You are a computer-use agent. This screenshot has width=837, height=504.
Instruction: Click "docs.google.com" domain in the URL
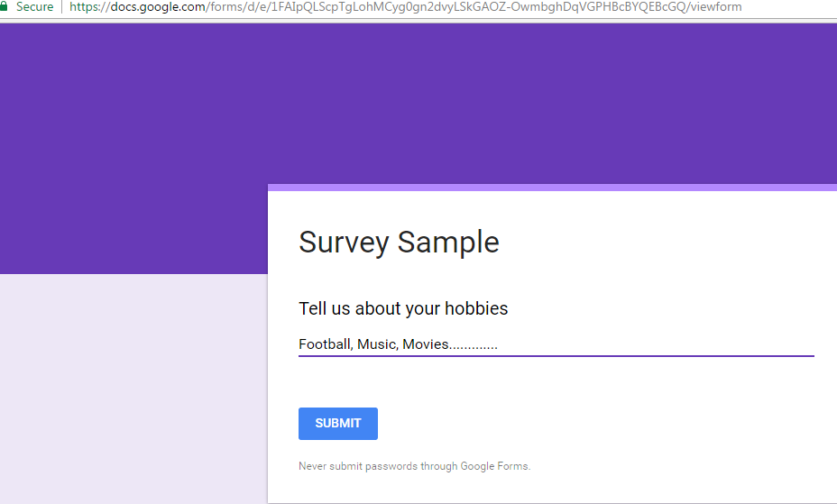pos(158,7)
